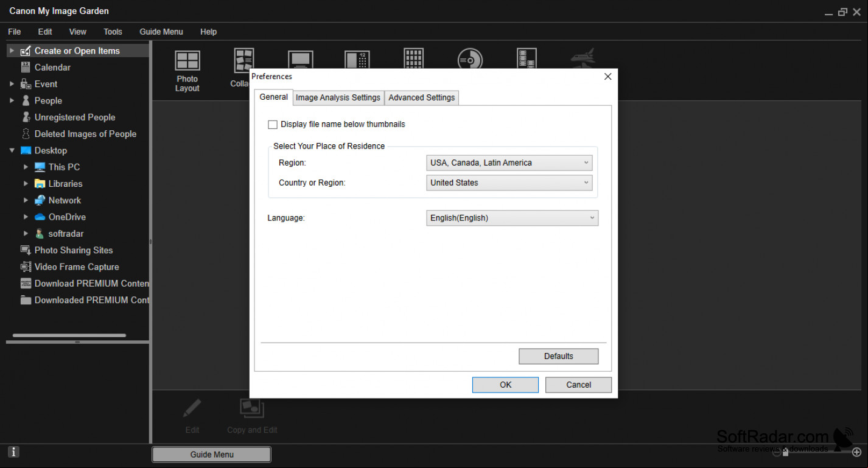Select Calendar in the sidebar
The width and height of the screenshot is (868, 468).
click(x=52, y=68)
